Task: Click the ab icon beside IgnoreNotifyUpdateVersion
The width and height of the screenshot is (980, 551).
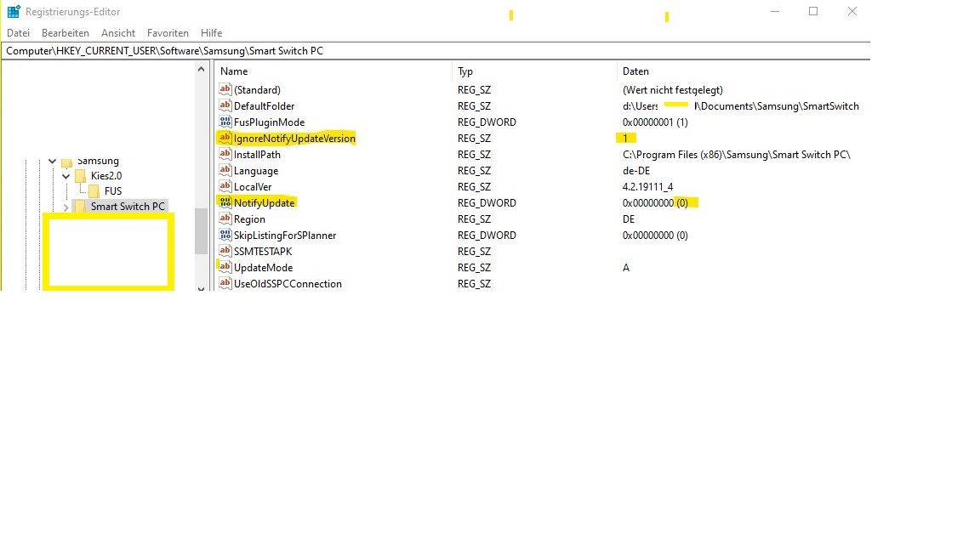Action: 225,138
